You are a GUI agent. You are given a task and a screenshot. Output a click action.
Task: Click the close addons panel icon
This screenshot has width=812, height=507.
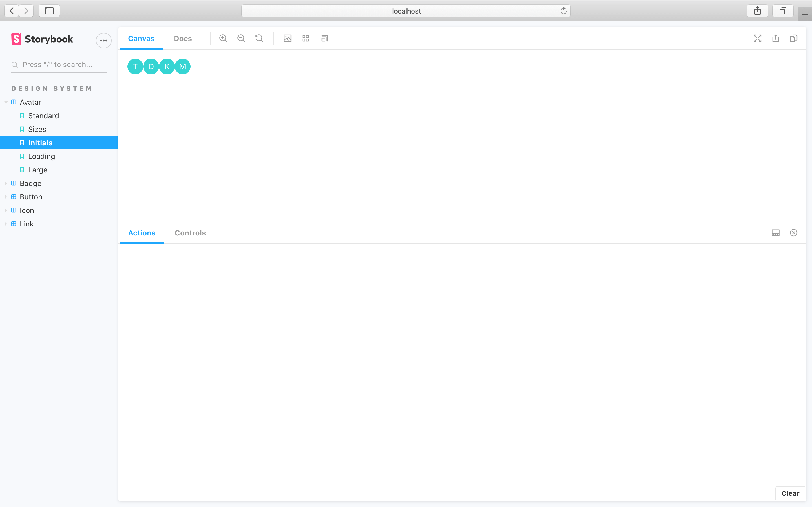(x=793, y=232)
